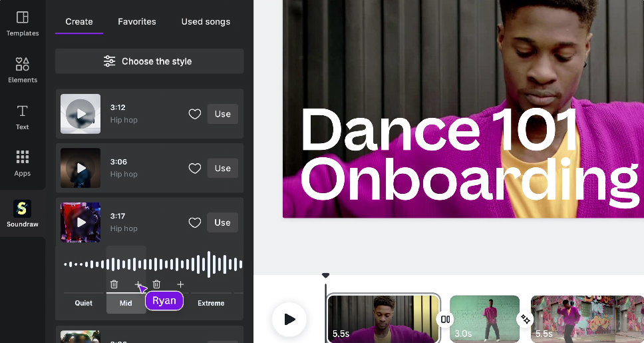Click the transition icon between first two clips
644x343 pixels.
tap(445, 320)
